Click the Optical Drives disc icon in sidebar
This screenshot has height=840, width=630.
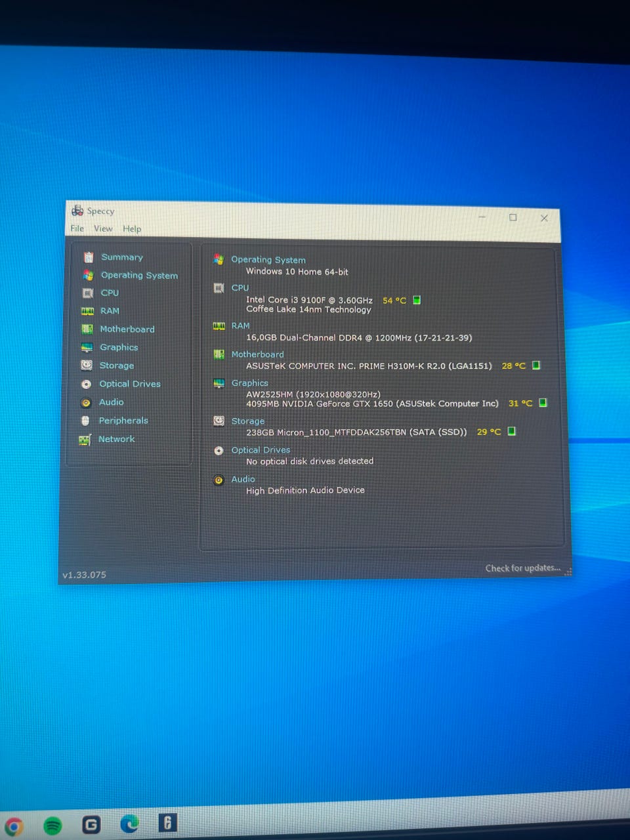(86, 384)
